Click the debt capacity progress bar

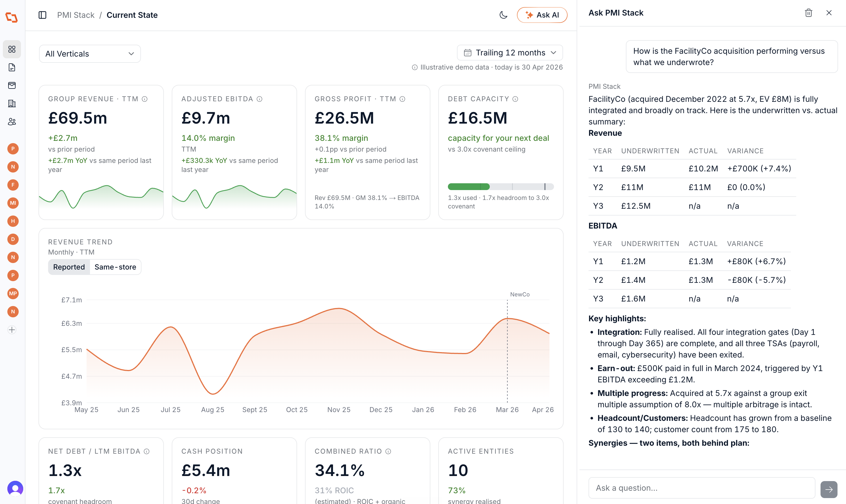501,186
